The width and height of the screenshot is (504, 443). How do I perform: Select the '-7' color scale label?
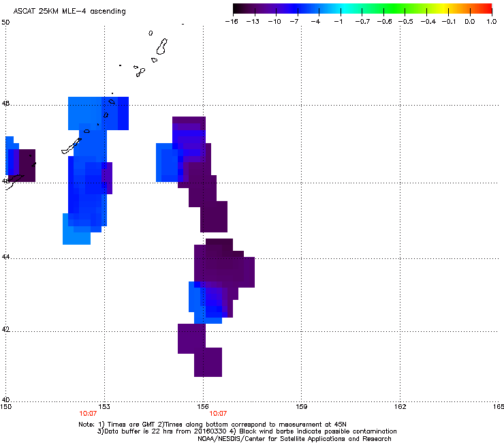tap(294, 22)
